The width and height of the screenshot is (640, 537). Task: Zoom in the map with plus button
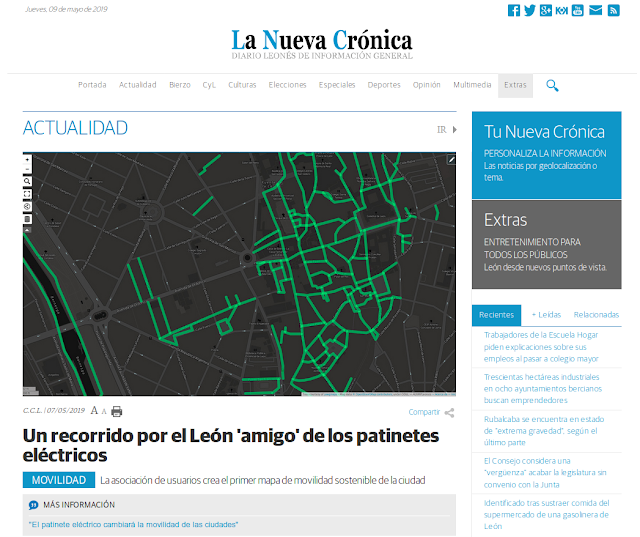27,160
